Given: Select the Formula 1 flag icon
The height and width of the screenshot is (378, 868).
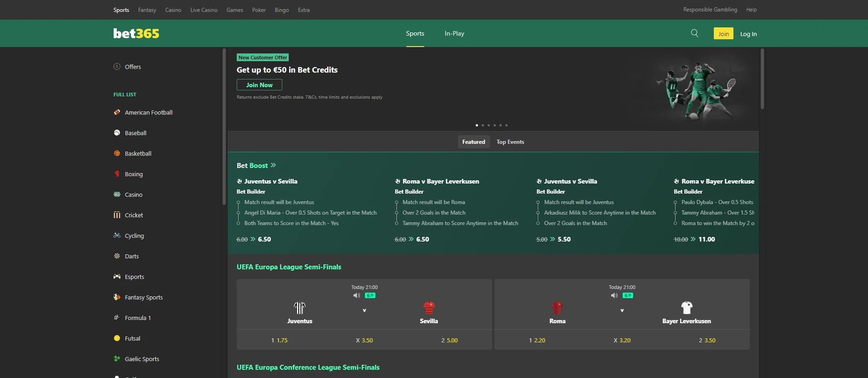Looking at the screenshot, I should coord(117,318).
